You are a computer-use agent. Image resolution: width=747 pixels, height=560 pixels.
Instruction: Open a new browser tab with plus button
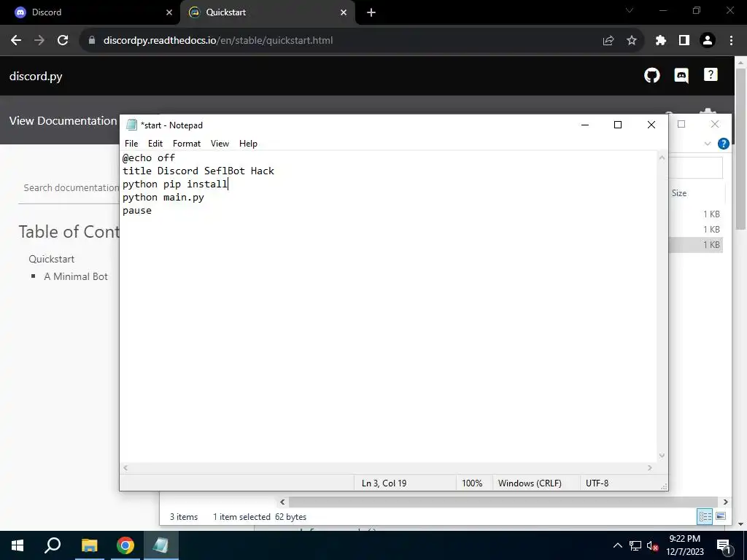[371, 12]
